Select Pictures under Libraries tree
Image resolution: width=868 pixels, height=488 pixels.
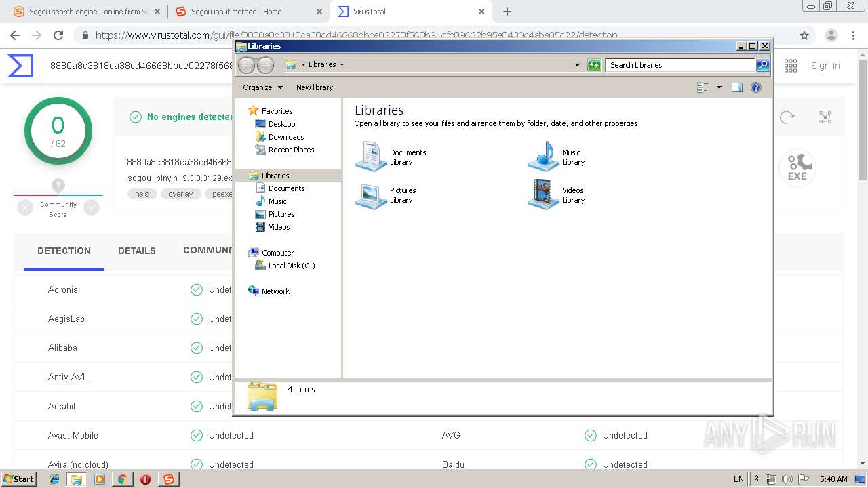point(281,214)
